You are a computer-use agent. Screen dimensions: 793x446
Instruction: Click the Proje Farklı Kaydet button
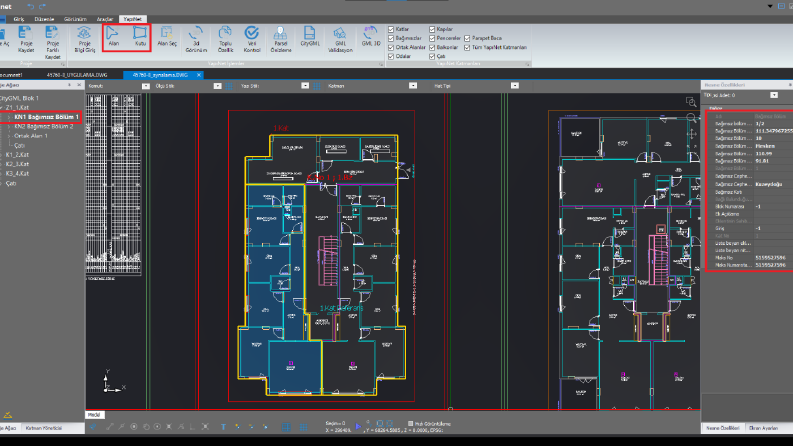(x=52, y=42)
